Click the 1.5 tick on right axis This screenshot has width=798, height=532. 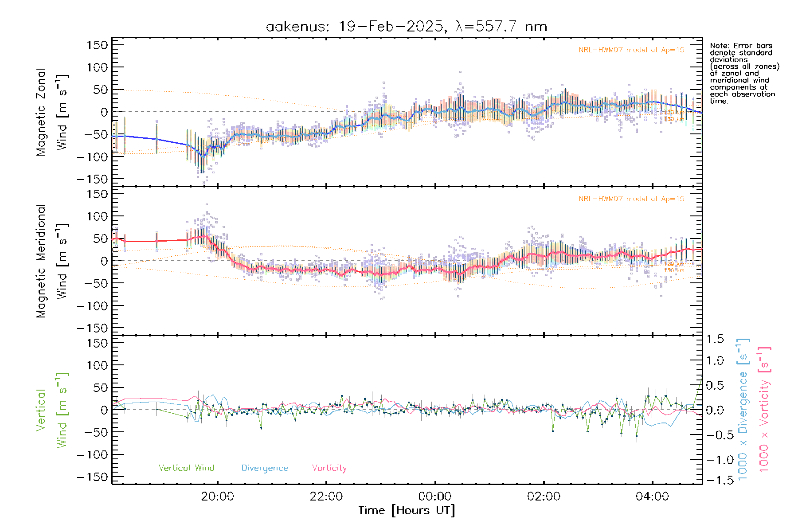tap(715, 339)
